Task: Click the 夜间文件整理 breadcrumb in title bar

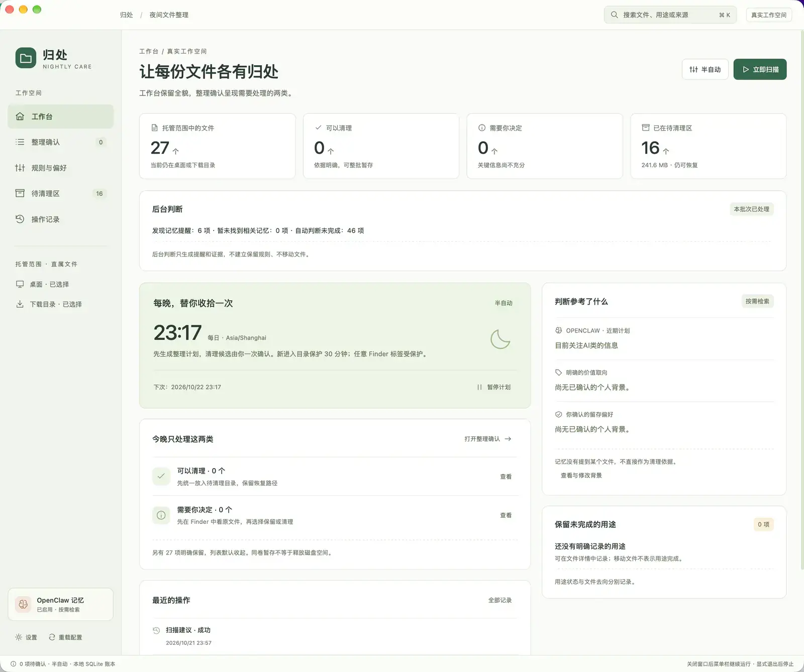Action: click(x=169, y=15)
